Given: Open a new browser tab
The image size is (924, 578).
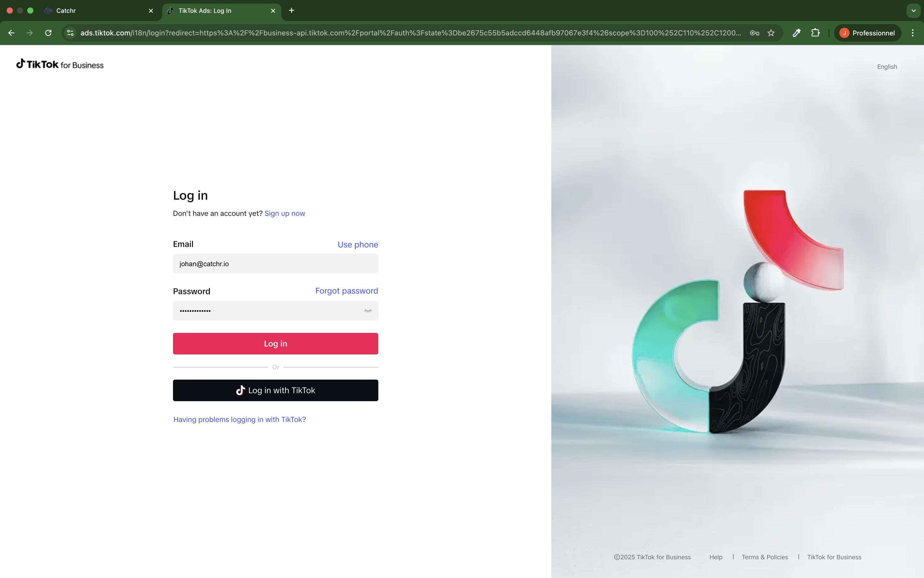Looking at the screenshot, I should 292,11.
